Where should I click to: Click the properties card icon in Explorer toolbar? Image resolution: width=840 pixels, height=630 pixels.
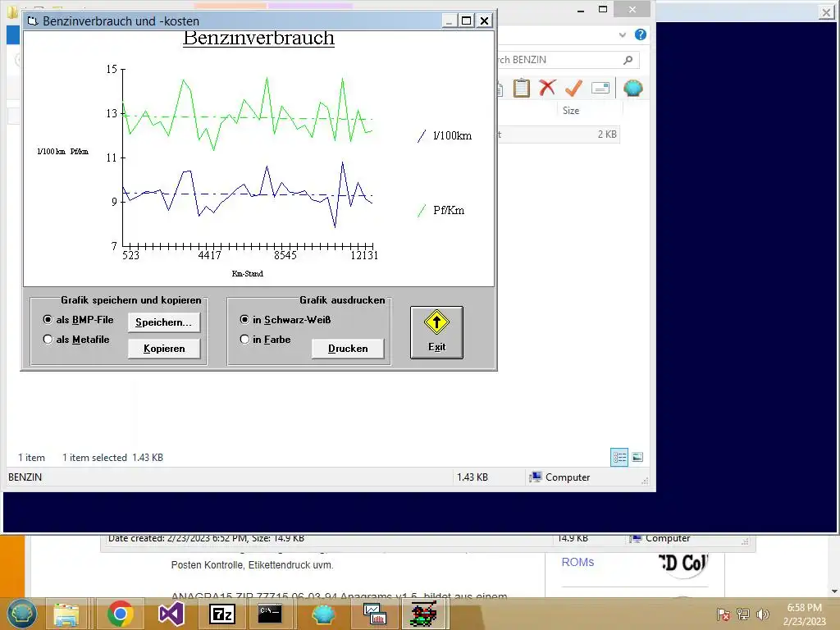click(600, 88)
